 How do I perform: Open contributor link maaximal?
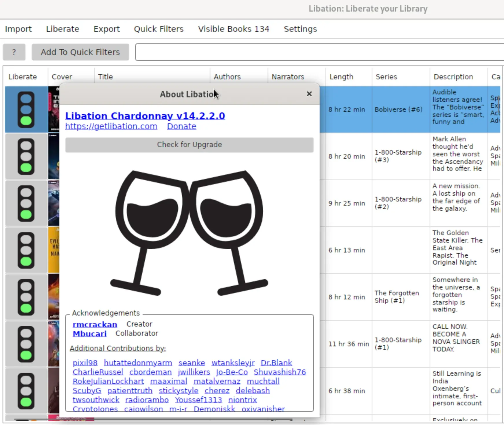click(169, 381)
